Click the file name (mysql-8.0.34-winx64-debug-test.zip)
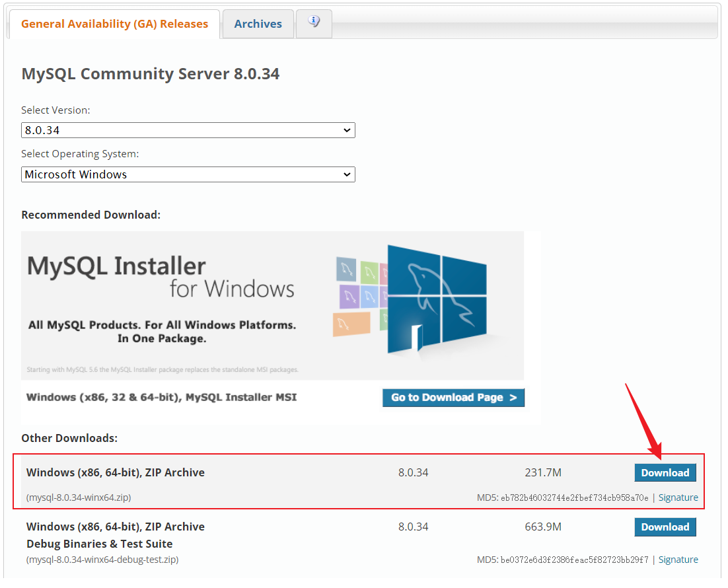Image resolution: width=728 pixels, height=588 pixels. (x=102, y=560)
